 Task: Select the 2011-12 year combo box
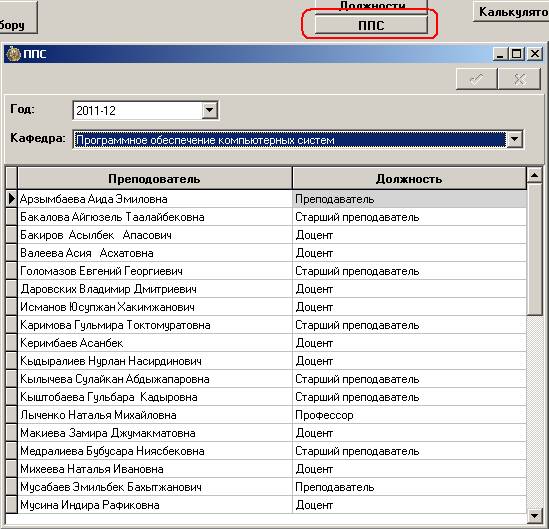(x=145, y=110)
